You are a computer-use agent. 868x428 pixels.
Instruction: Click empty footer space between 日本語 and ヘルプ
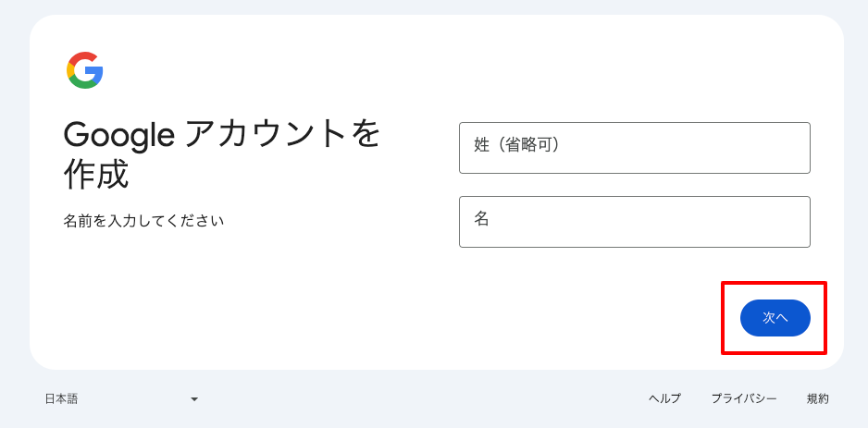[x=421, y=398]
